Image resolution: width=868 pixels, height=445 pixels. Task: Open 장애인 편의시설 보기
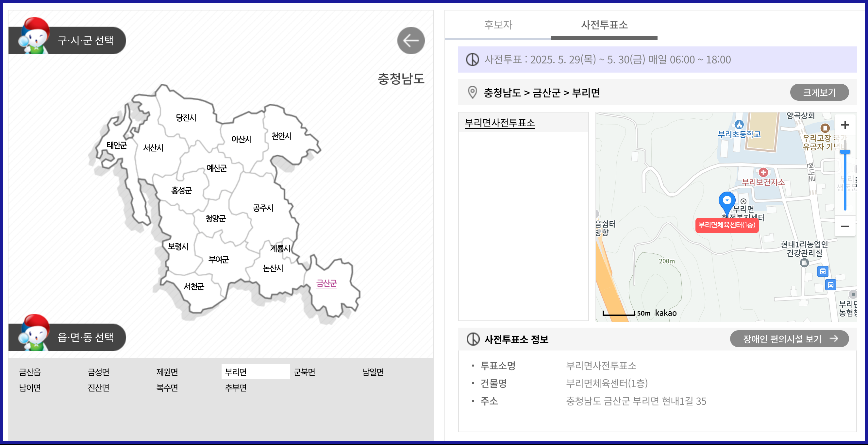point(789,339)
